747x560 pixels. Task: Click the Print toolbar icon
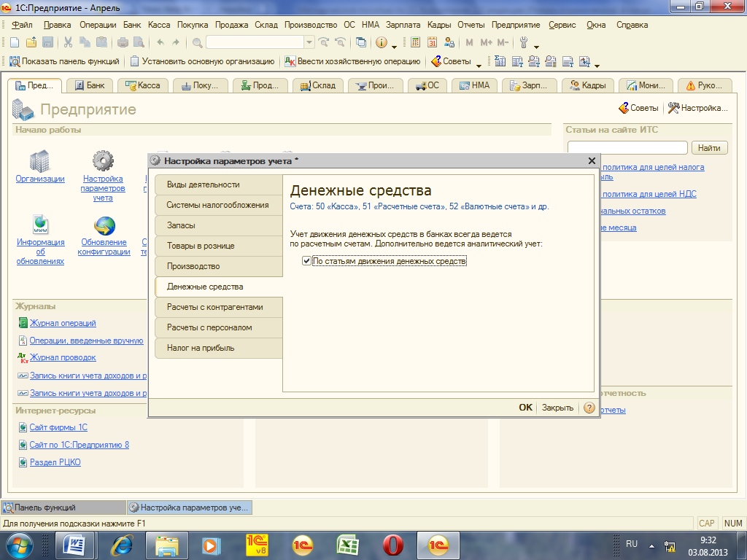[x=123, y=42]
